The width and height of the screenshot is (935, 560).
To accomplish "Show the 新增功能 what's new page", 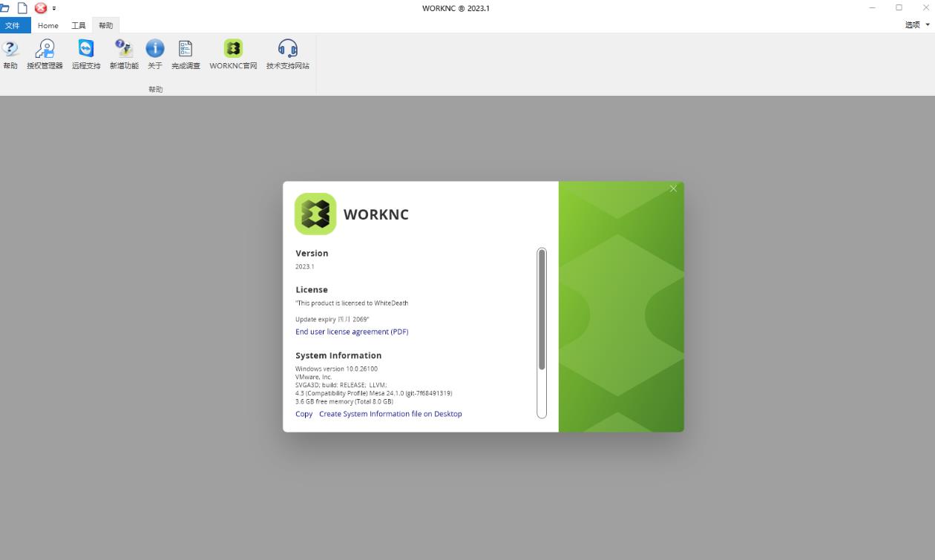I will 124,54.
